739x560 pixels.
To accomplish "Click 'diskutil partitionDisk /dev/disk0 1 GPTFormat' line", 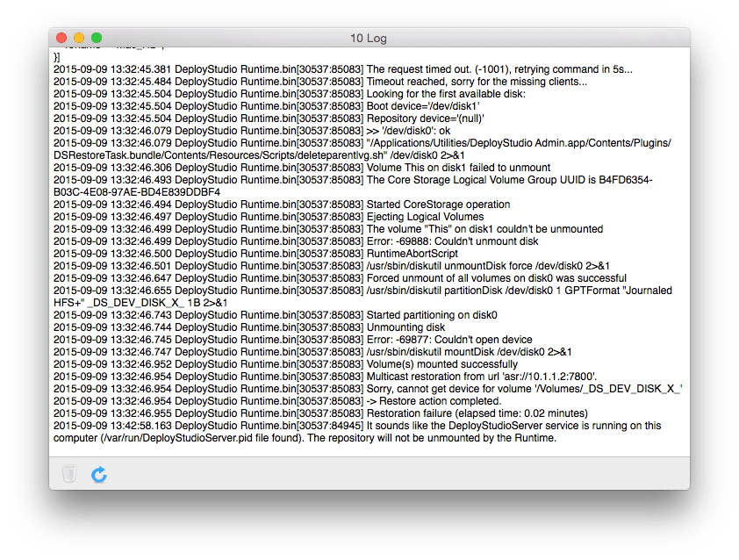I will [362, 290].
